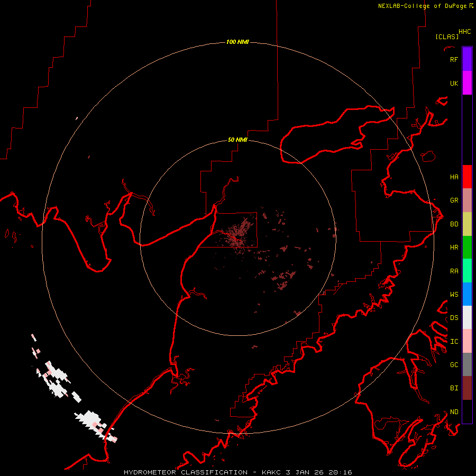This screenshot has width=476, height=476.
Task: Click the KAKC station identifier
Action: [271, 472]
